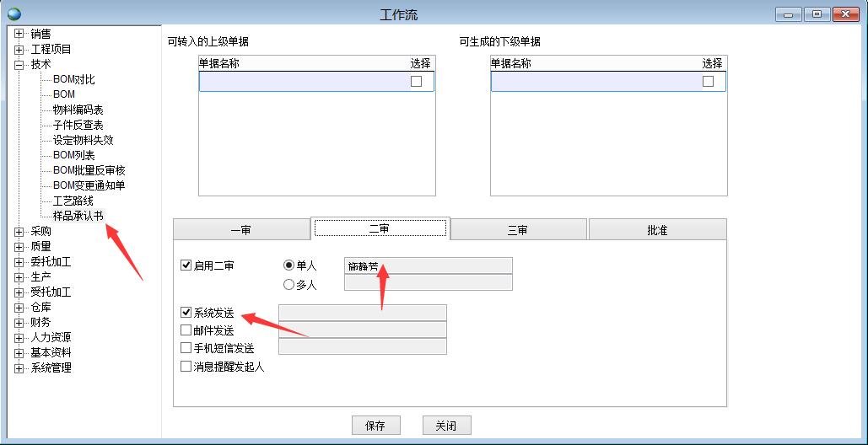This screenshot has width=868, height=445.
Task: Switch to the 批准 tab
Action: tap(657, 229)
